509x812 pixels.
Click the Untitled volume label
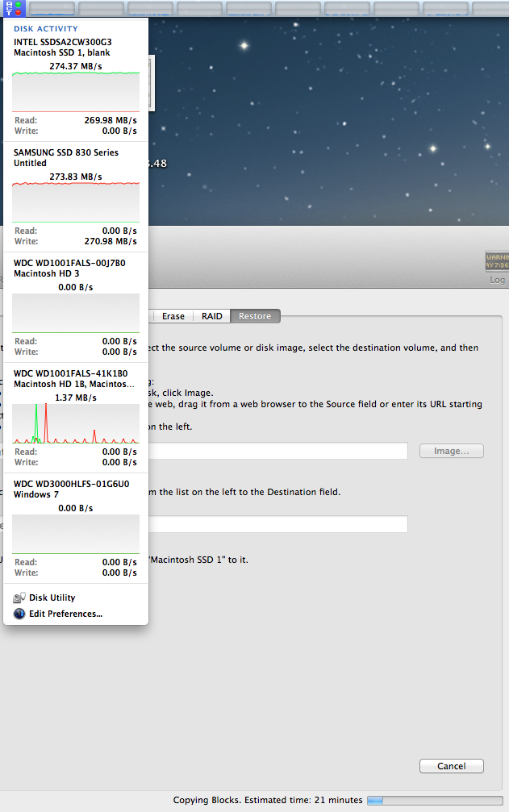(30, 163)
